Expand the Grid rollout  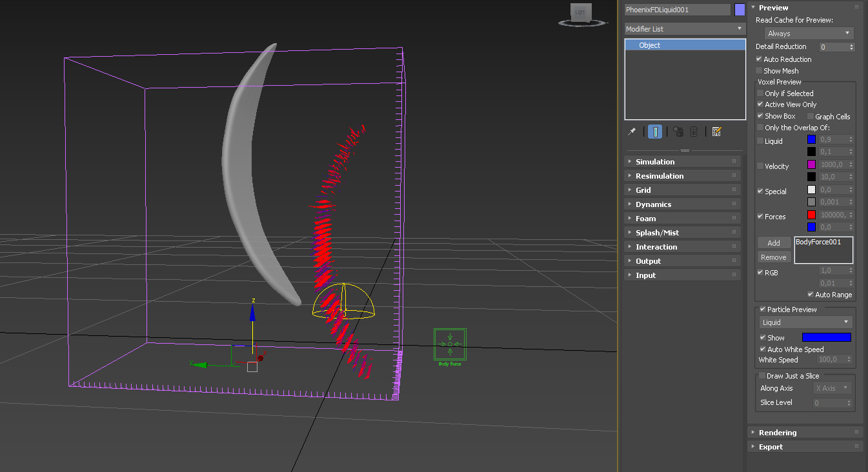point(683,190)
